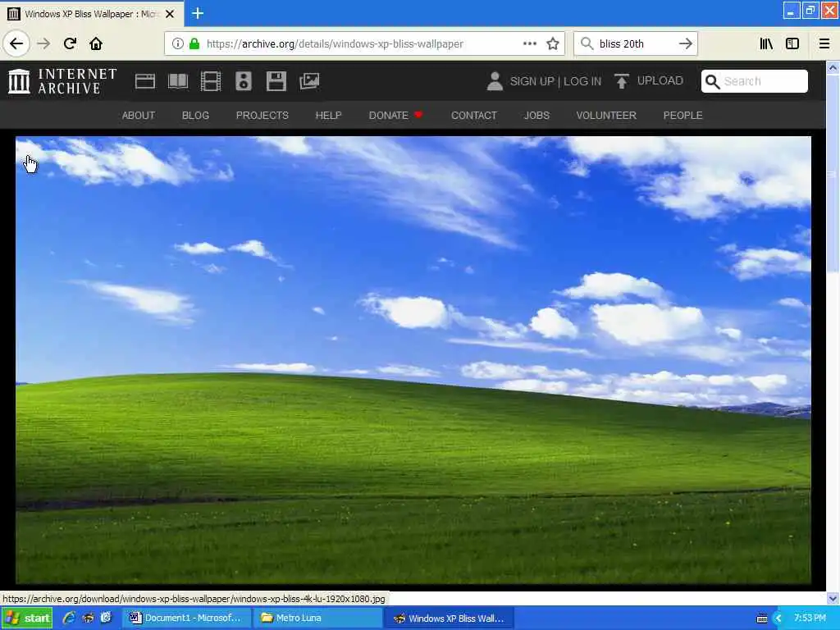Select the Windows XP Bliss Wall taskbar button
The width and height of the screenshot is (840, 630).
pos(449,618)
